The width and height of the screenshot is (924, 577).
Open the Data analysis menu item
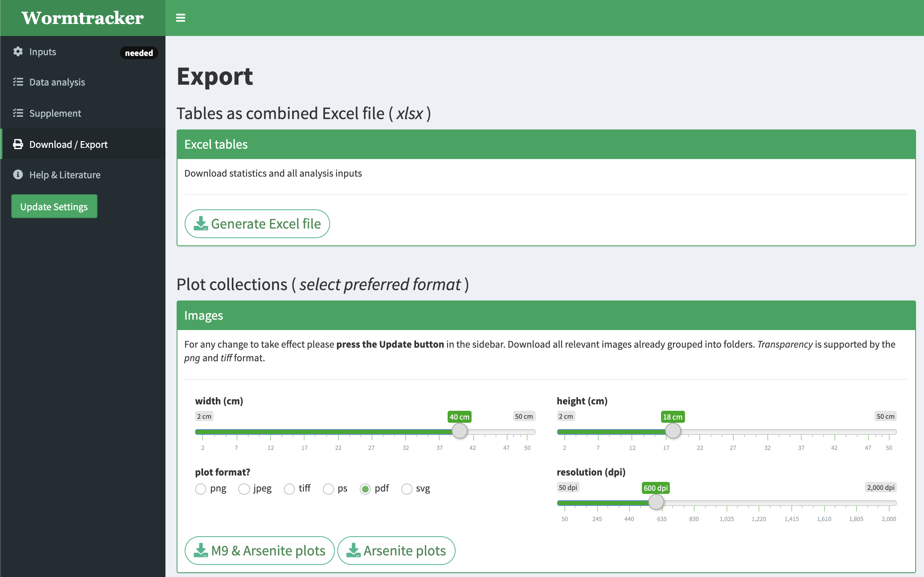pyautogui.click(x=57, y=82)
